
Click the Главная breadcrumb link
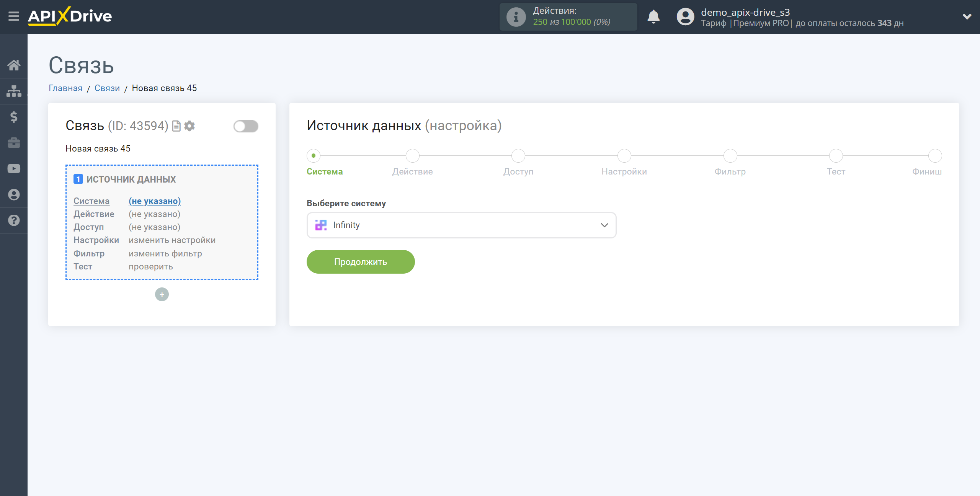pyautogui.click(x=65, y=88)
